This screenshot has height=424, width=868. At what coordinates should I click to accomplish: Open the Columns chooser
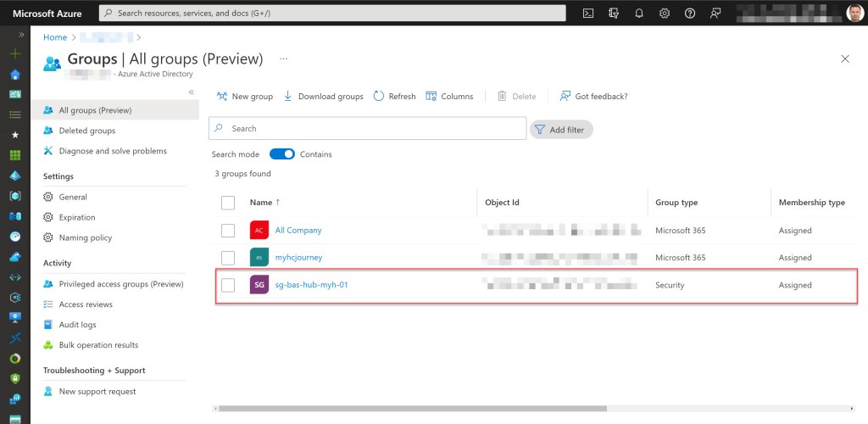click(x=449, y=97)
